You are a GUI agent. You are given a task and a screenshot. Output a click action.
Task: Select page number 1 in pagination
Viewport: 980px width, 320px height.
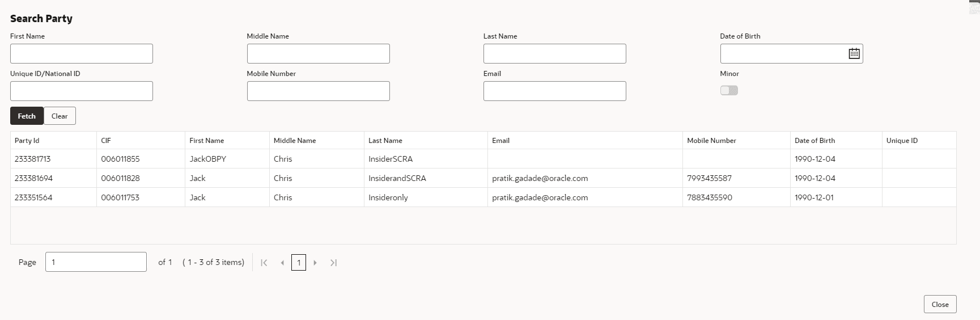coord(299,262)
